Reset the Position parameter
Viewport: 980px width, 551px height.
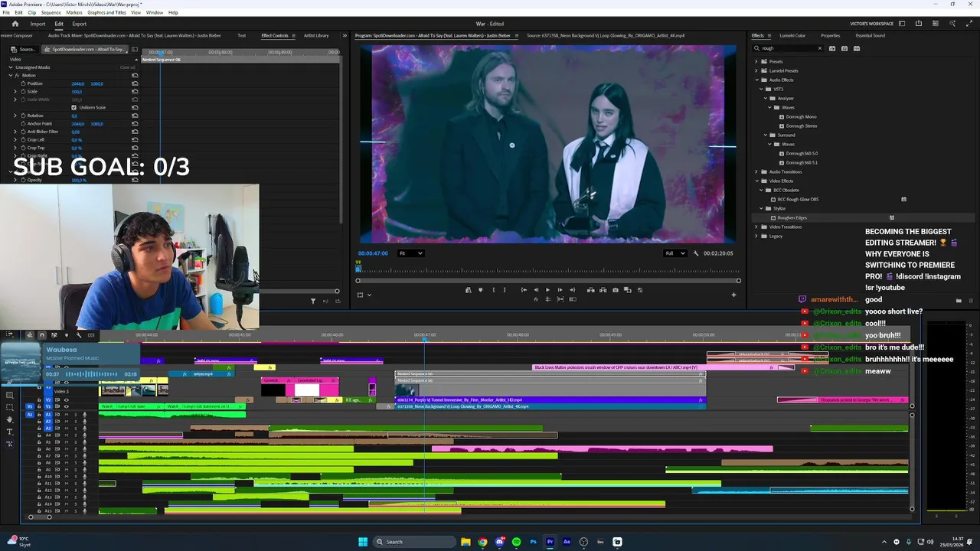pyautogui.click(x=135, y=83)
